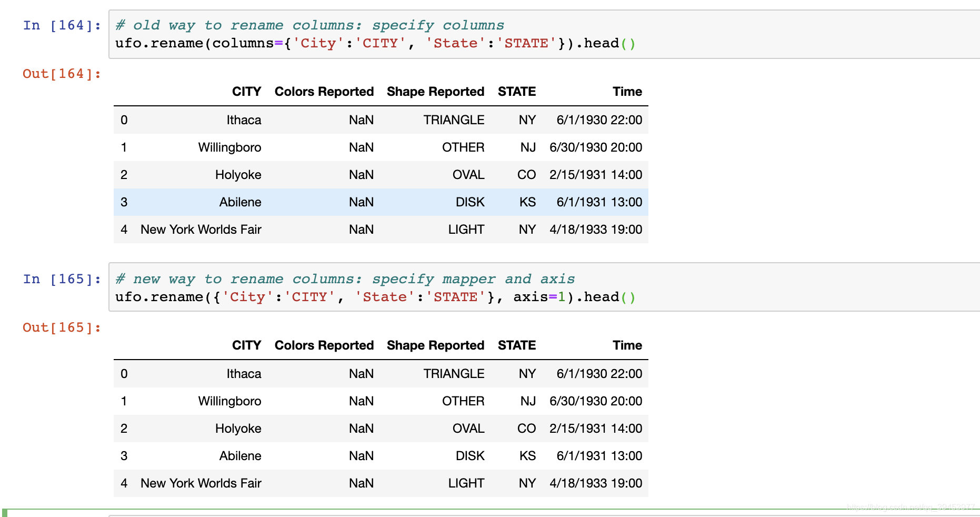Screen dimensions: 980x517
Task: Click Willingboro cell in Out[164] table
Action: coord(230,147)
